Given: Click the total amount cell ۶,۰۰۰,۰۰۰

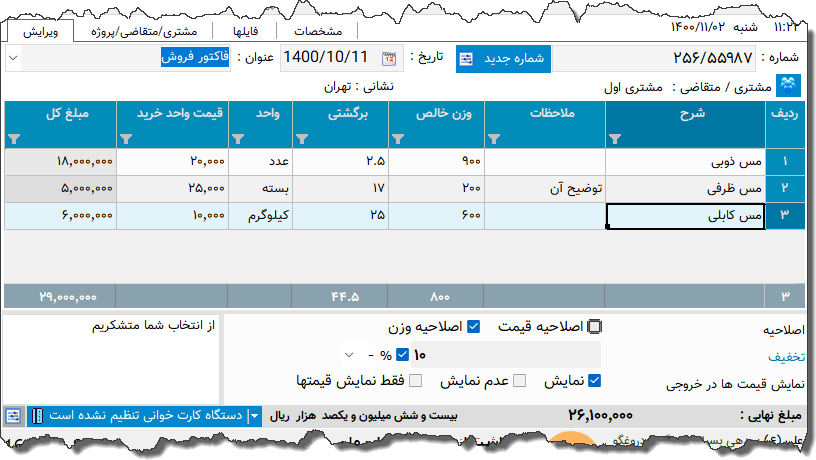Looking at the screenshot, I should 60,215.
